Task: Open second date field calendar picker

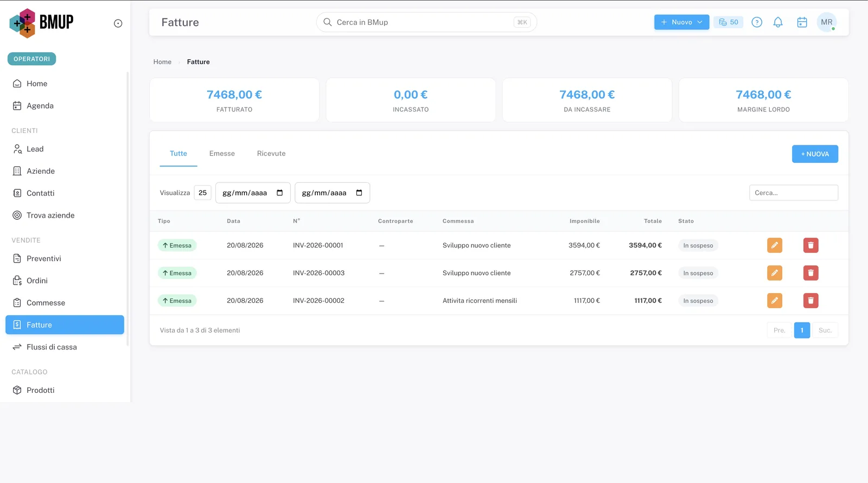Action: 359,193
